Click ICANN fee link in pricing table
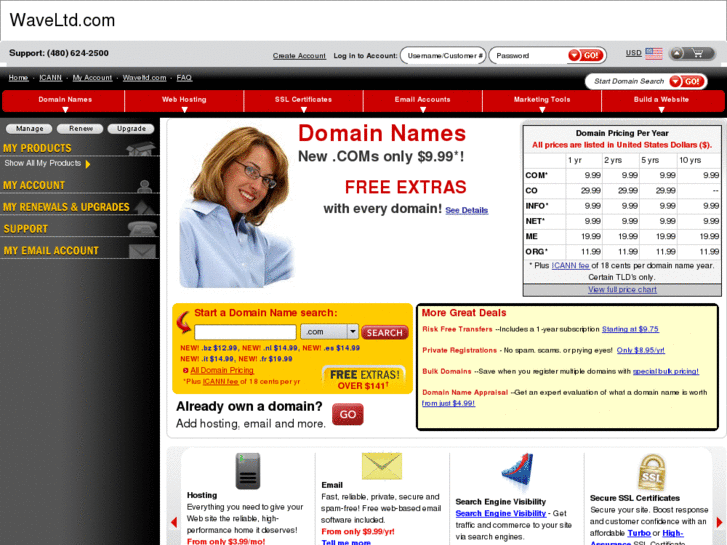The image size is (727, 545). 570,266
